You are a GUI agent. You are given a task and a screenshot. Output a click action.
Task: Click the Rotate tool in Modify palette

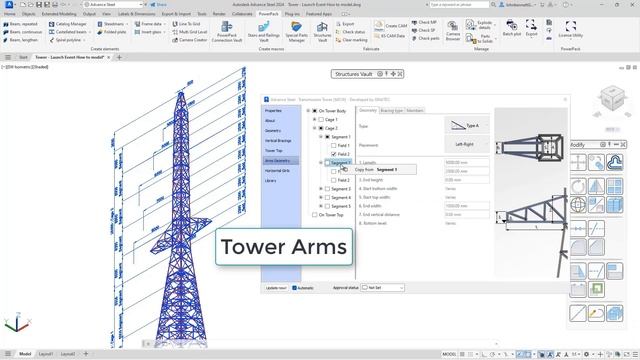pos(578,187)
